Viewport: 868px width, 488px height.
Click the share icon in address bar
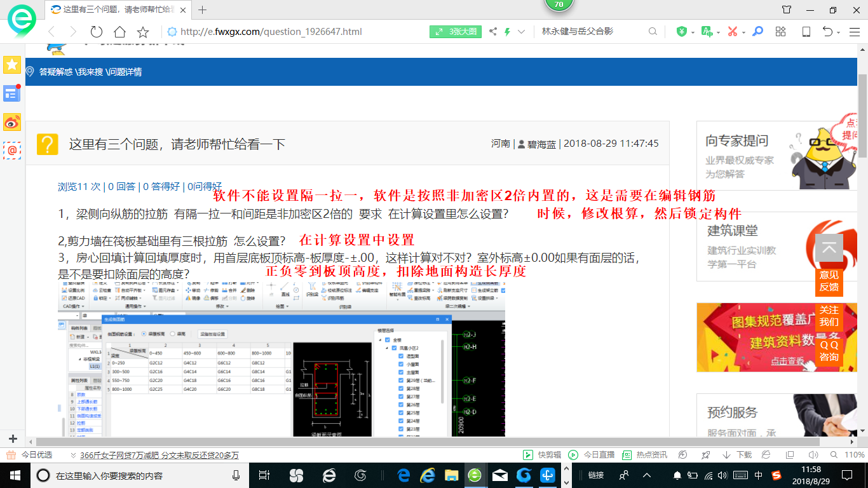(493, 32)
